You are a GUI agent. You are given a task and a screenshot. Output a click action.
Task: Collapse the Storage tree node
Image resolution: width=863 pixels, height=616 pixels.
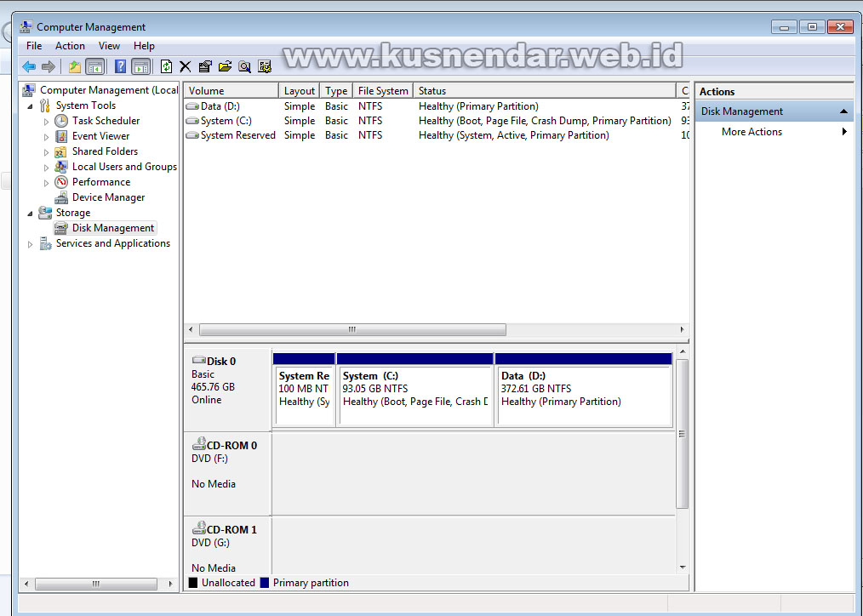tap(31, 213)
